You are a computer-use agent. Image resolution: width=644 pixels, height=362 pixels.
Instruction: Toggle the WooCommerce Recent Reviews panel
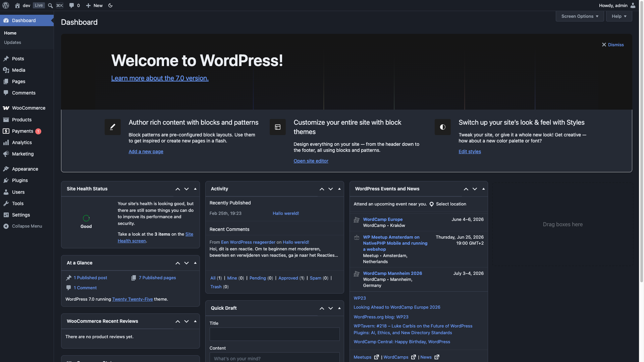coord(195,321)
